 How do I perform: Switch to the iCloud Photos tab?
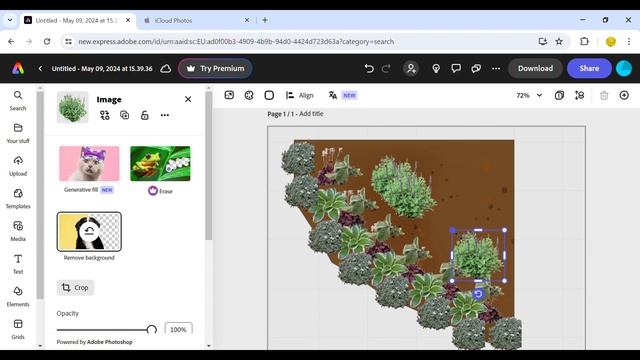point(196,20)
